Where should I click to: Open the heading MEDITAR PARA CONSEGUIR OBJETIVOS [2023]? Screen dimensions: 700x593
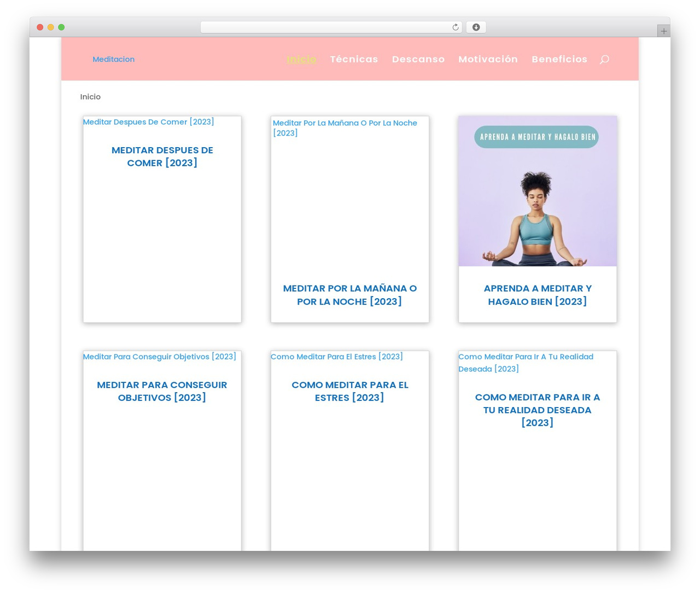(162, 391)
